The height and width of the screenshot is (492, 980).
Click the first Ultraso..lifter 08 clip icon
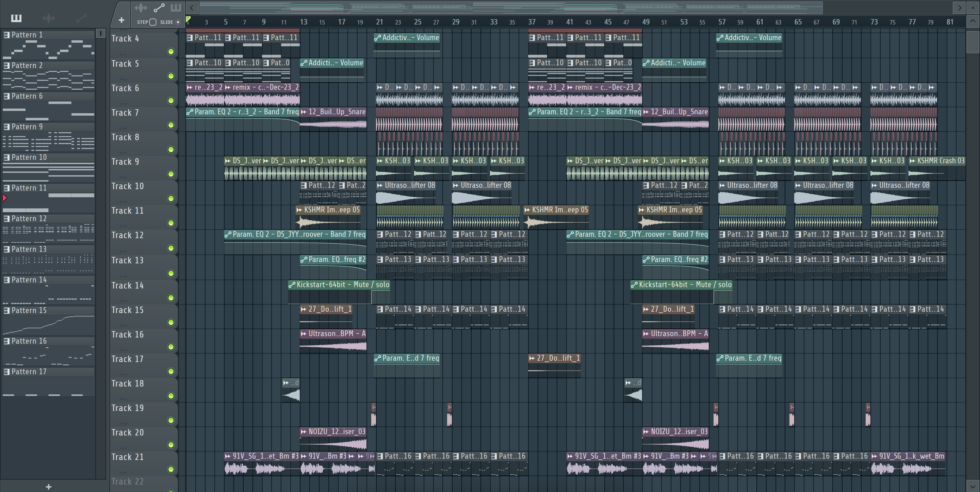[x=380, y=185]
